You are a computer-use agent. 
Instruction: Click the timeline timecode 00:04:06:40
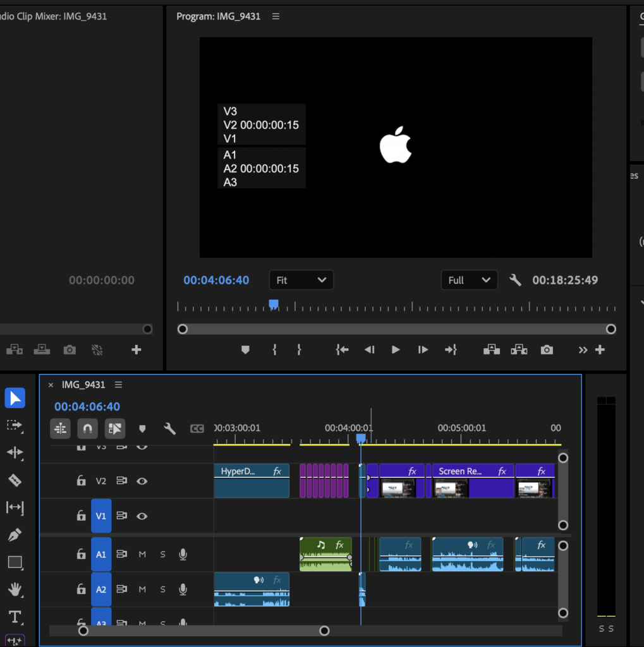pyautogui.click(x=87, y=407)
